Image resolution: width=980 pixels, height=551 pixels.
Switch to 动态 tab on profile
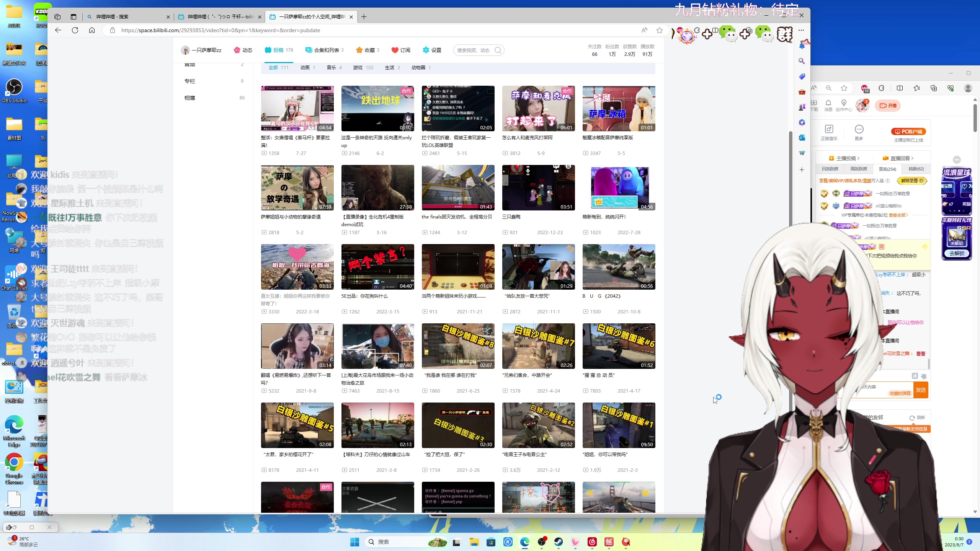pos(243,50)
